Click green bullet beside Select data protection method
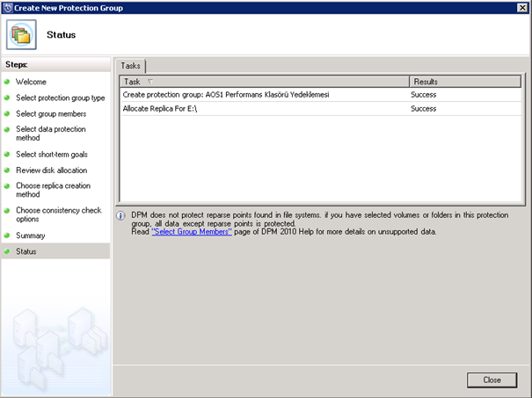 click(x=7, y=129)
